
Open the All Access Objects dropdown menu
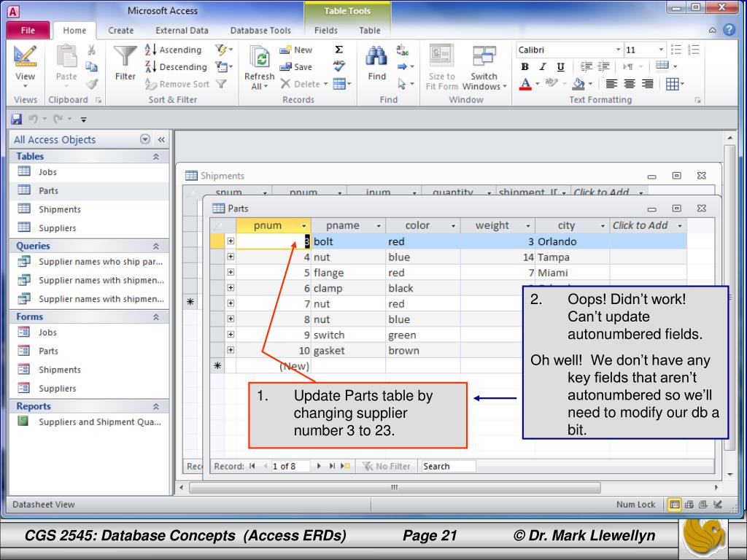click(145, 139)
